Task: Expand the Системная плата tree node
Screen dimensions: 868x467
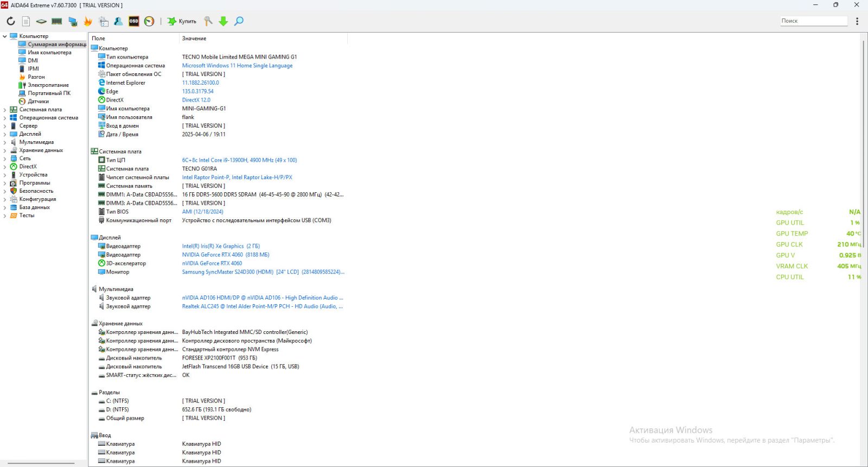Action: coord(5,110)
